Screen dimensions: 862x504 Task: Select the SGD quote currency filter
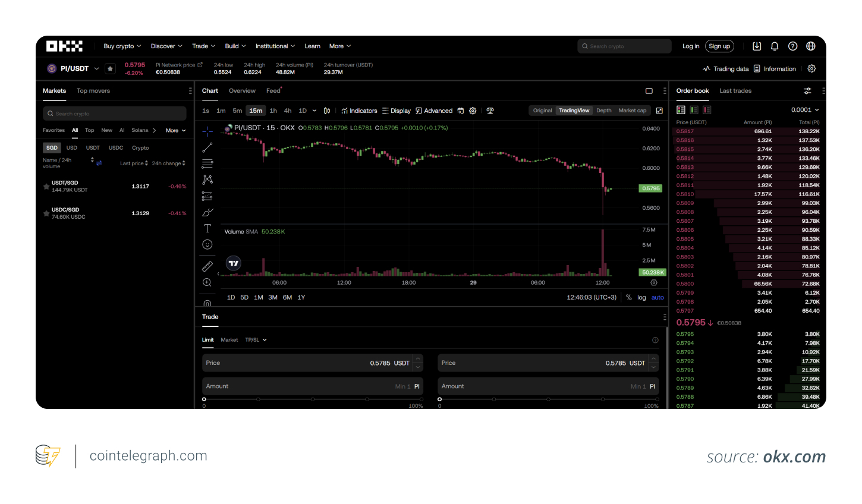point(52,147)
